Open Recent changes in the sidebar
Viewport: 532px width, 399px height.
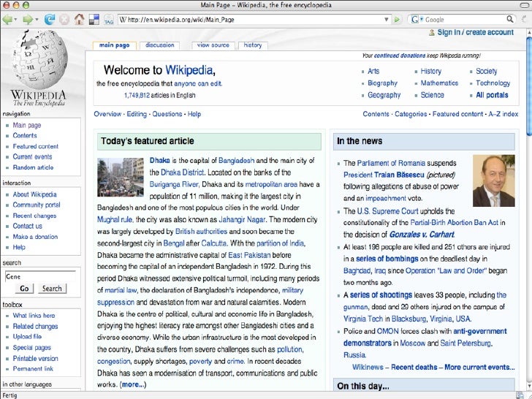(34, 216)
